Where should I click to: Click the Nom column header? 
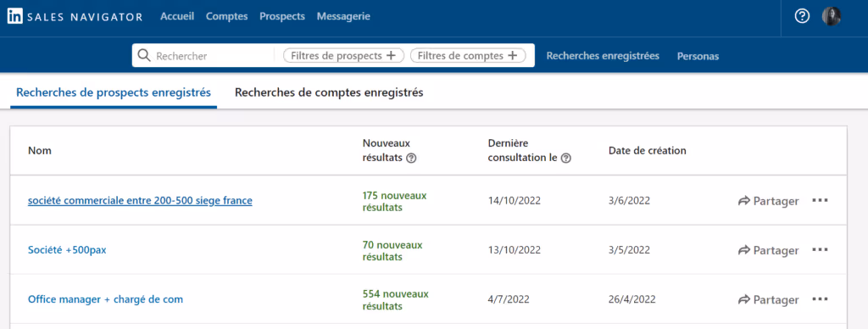[x=39, y=151]
